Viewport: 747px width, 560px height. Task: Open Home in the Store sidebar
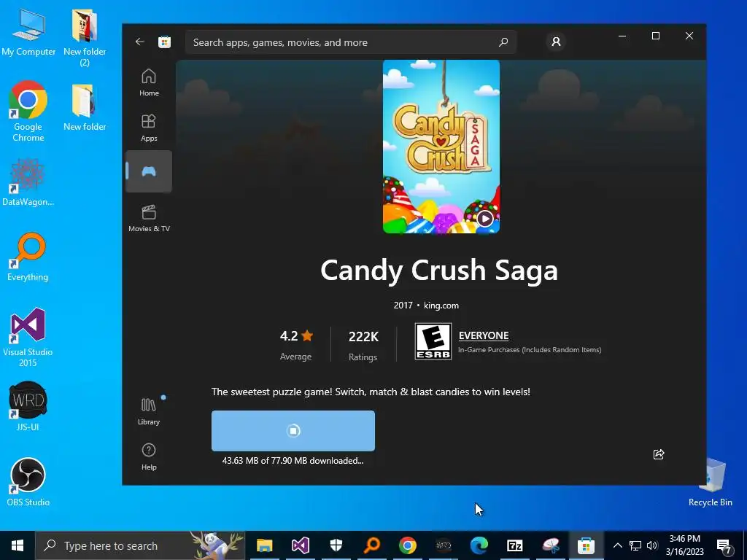149,82
